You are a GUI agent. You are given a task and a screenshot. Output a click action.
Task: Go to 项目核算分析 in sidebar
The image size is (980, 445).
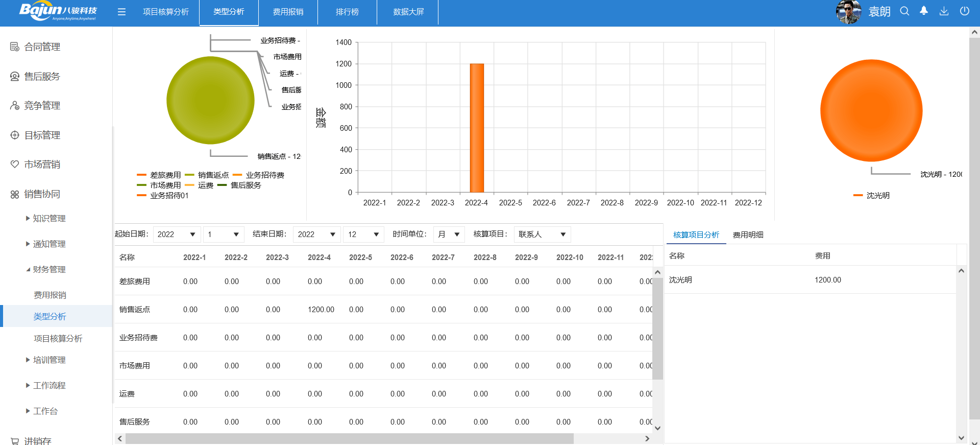click(x=58, y=339)
